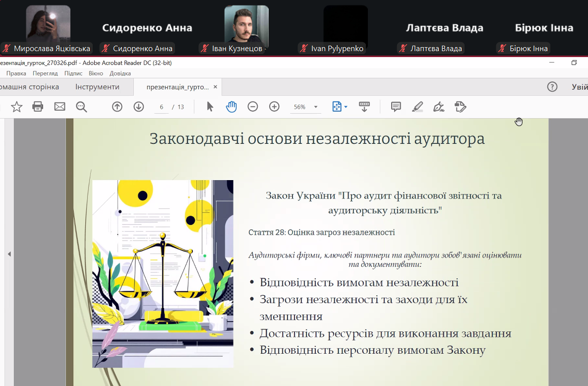
Task: Activate the selection arrow tool
Action: point(210,107)
